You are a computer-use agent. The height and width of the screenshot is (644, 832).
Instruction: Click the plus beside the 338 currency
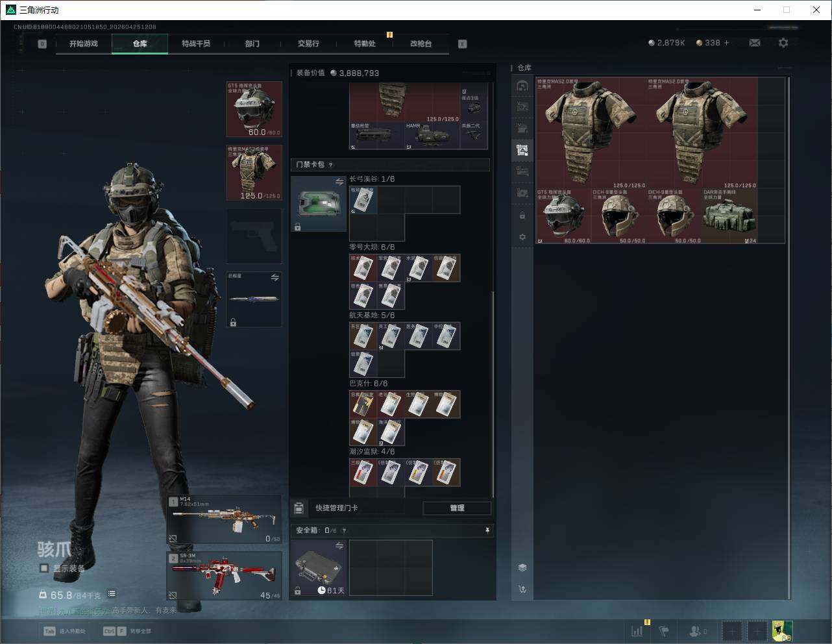click(727, 43)
